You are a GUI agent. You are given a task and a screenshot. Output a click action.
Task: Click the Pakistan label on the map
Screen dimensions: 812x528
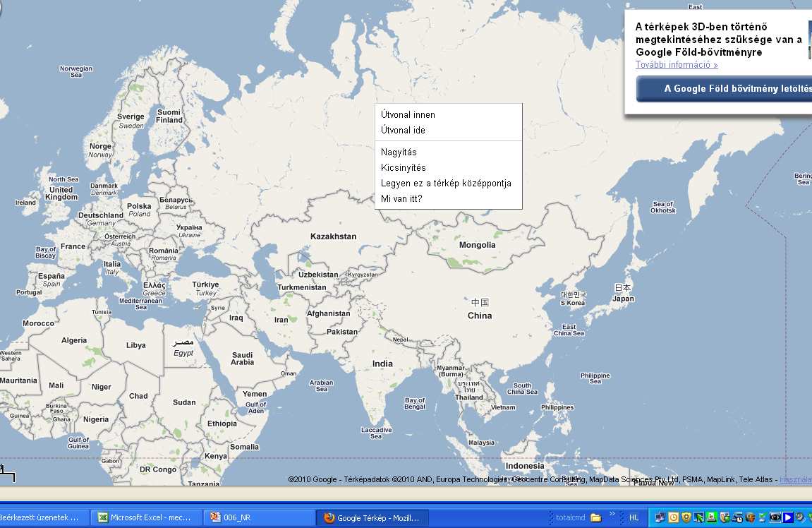click(x=341, y=332)
